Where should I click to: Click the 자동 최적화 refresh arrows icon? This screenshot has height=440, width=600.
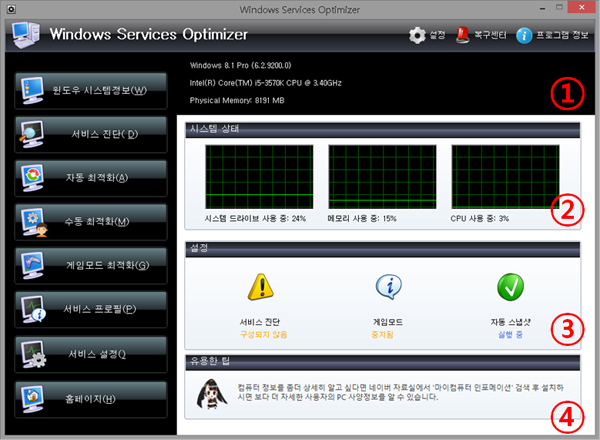click(32, 178)
